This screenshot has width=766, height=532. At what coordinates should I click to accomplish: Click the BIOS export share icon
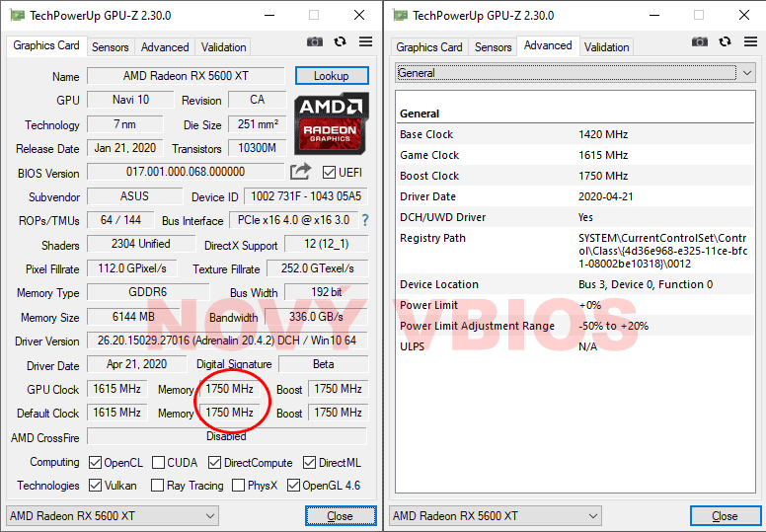[x=300, y=172]
